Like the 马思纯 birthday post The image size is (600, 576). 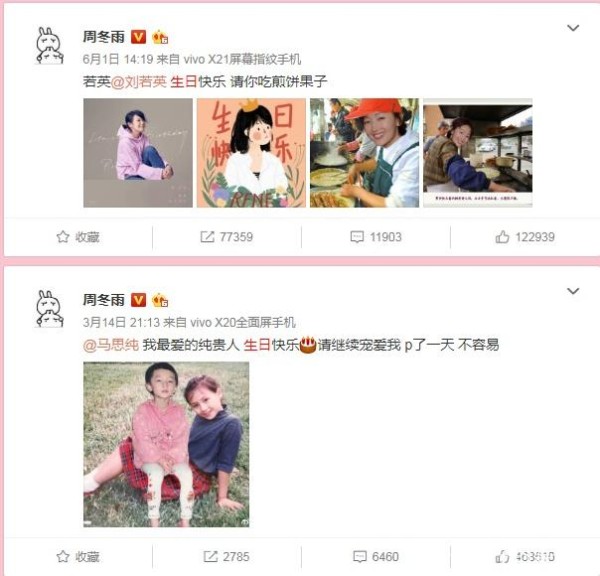(x=525, y=556)
